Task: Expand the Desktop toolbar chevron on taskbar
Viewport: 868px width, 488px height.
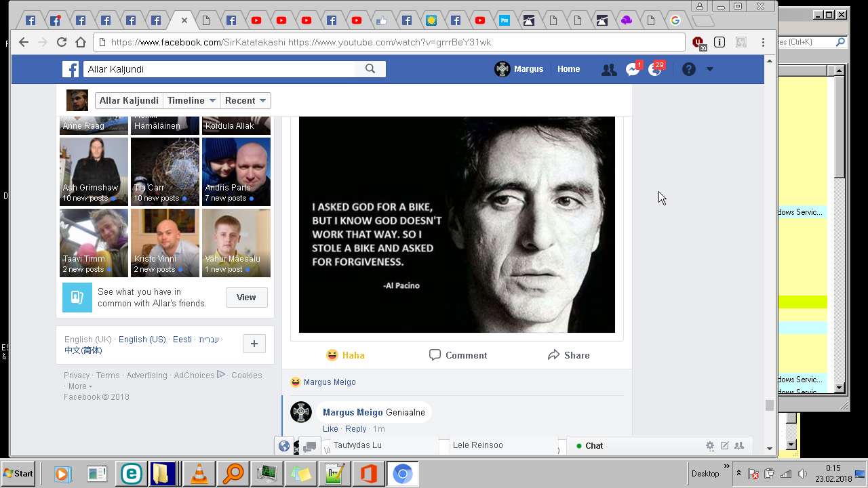Action: (x=727, y=466)
